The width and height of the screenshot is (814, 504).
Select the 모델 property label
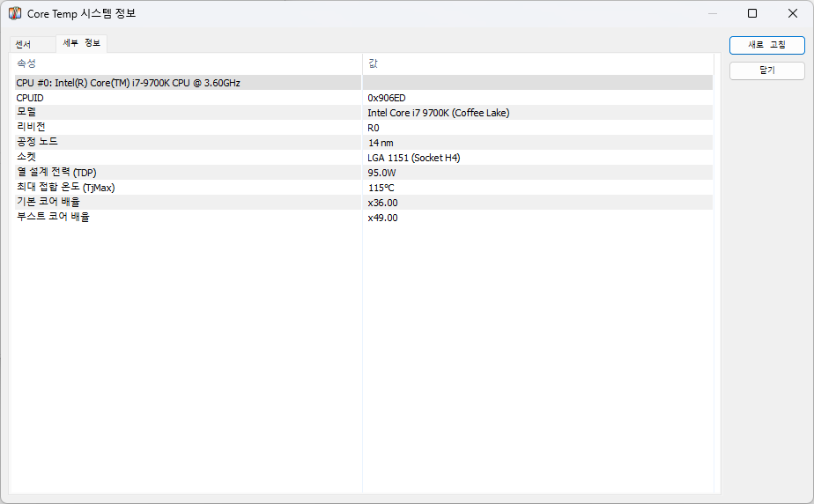click(26, 112)
